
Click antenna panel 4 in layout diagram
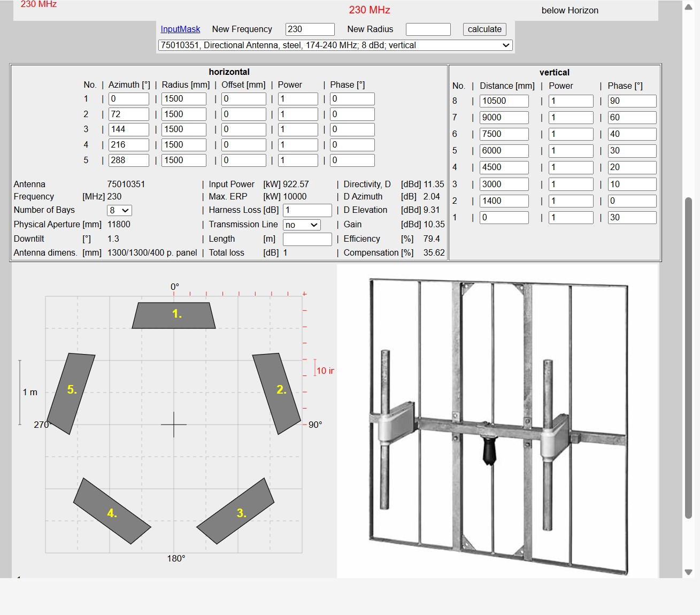(x=112, y=511)
